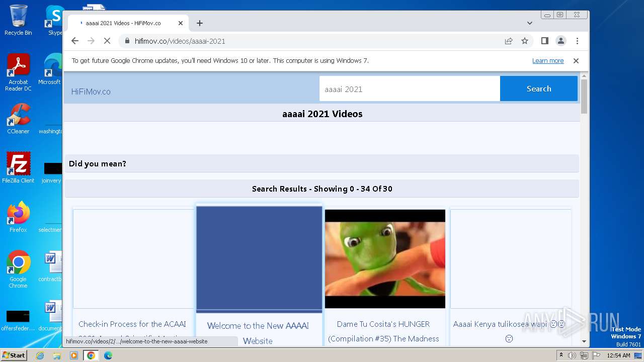
Task: Close the aaaai 2021 Videos tab
Action: 181,23
